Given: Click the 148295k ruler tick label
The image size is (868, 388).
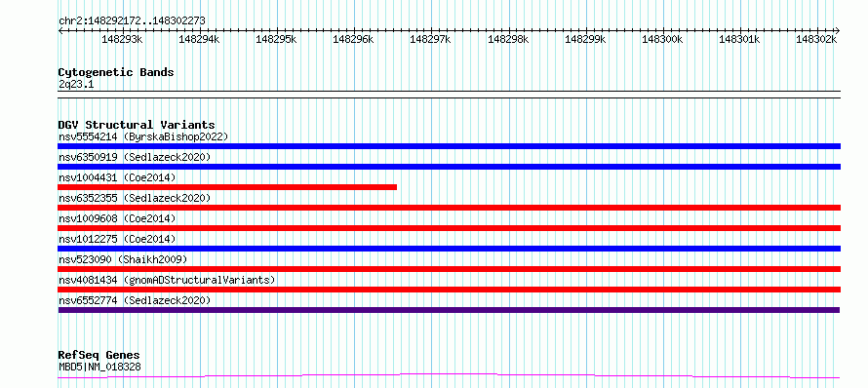Looking at the screenshot, I should point(276,39).
